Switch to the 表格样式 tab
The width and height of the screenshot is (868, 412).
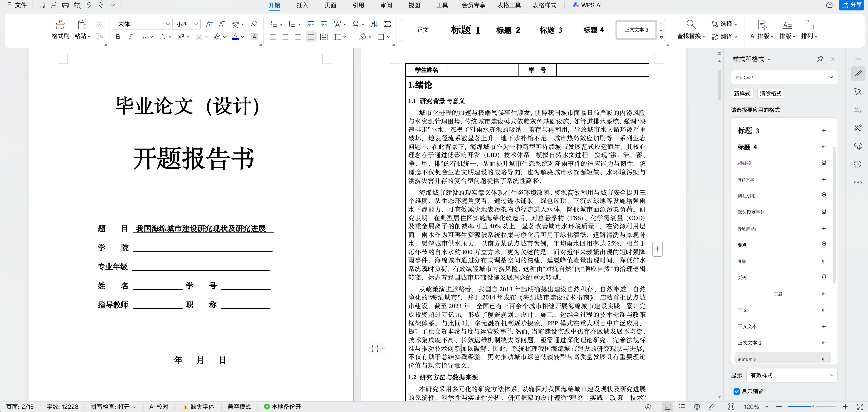click(x=544, y=5)
